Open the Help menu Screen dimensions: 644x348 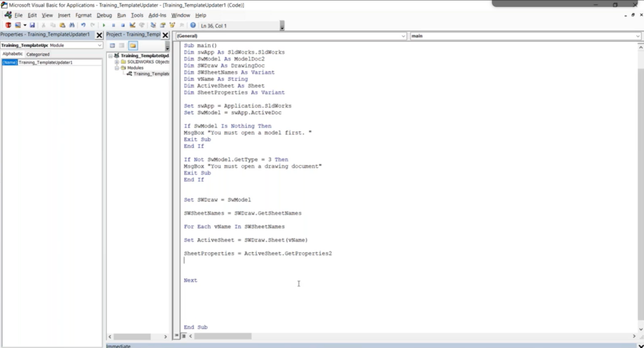[x=201, y=15]
